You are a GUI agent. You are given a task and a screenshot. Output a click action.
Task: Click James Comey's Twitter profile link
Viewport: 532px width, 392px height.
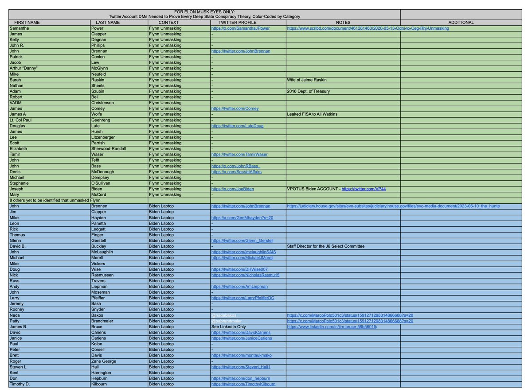coord(235,109)
